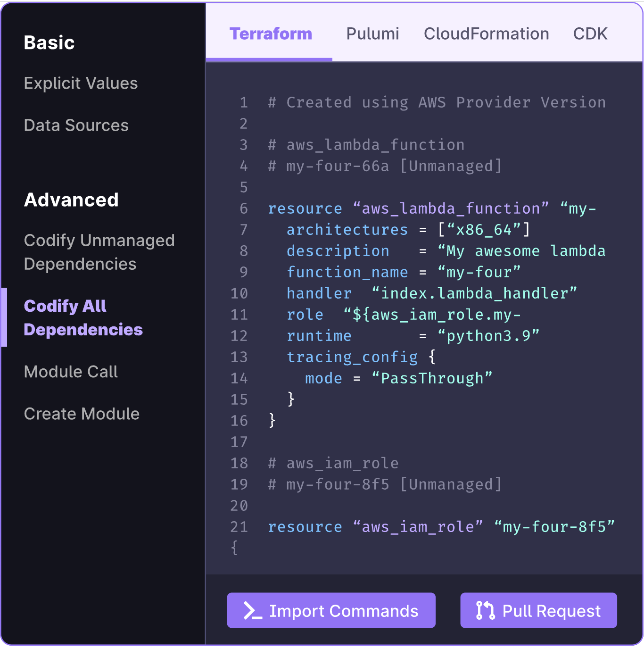This screenshot has width=644, height=649.
Task: Open Codify Unmanaged Dependencies option
Action: [99, 252]
